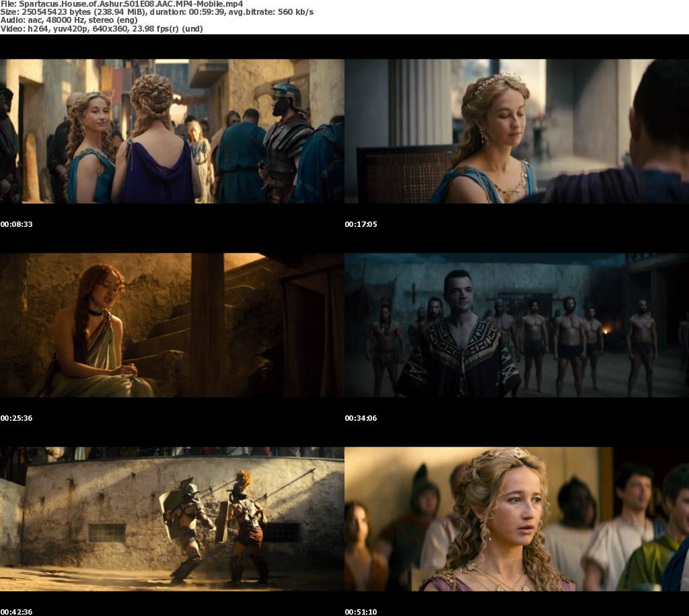
Task: Select the gladiators fighting in arena thumbnail
Action: (x=172, y=519)
